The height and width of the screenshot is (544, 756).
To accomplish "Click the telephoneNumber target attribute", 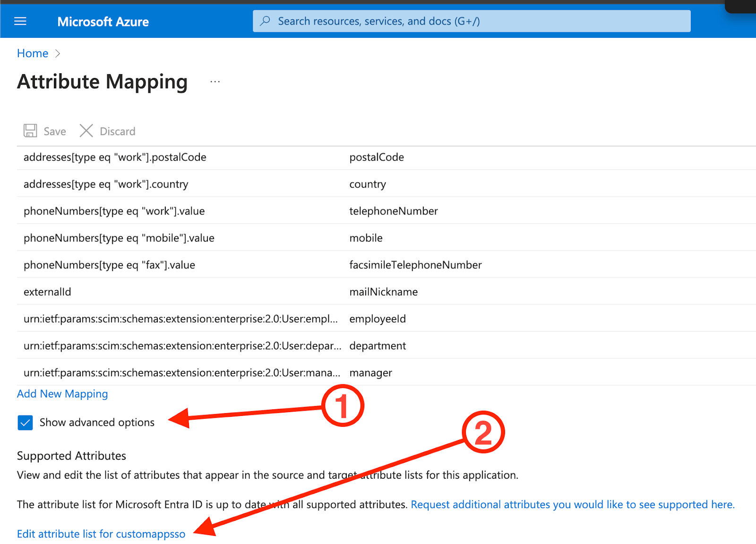I will point(394,211).
